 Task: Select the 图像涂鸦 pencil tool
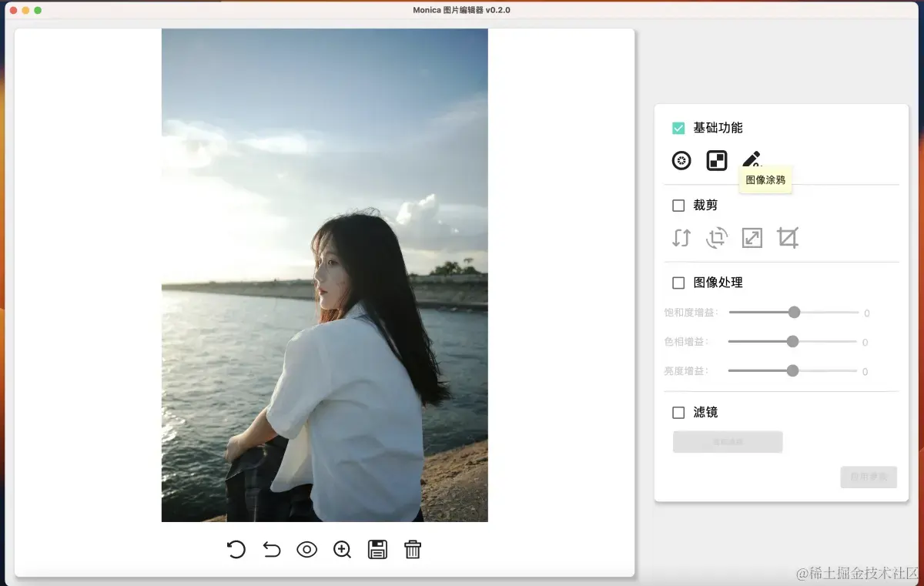point(752,160)
